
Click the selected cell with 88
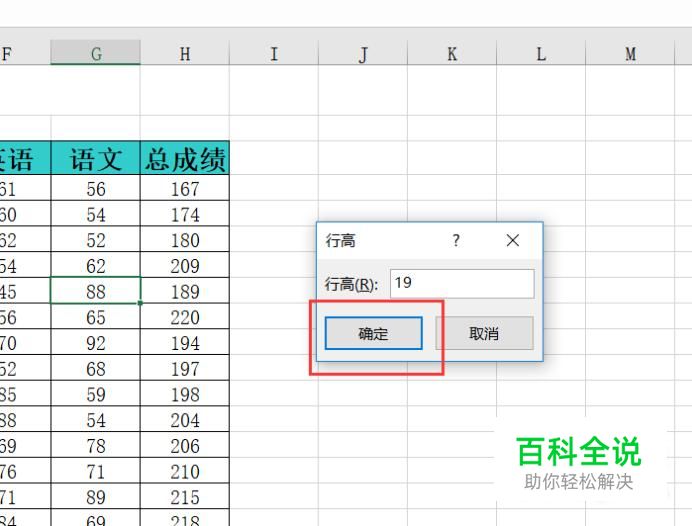(96, 291)
